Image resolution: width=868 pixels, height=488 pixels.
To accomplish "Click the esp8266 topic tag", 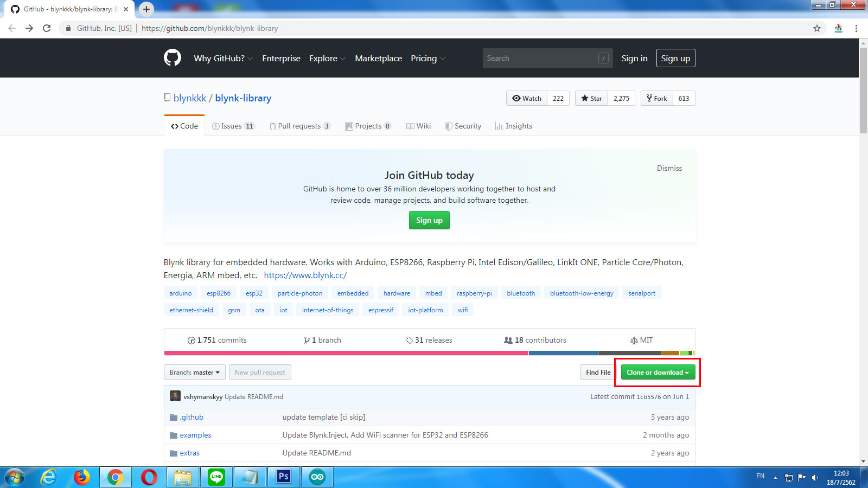I will 219,293.
